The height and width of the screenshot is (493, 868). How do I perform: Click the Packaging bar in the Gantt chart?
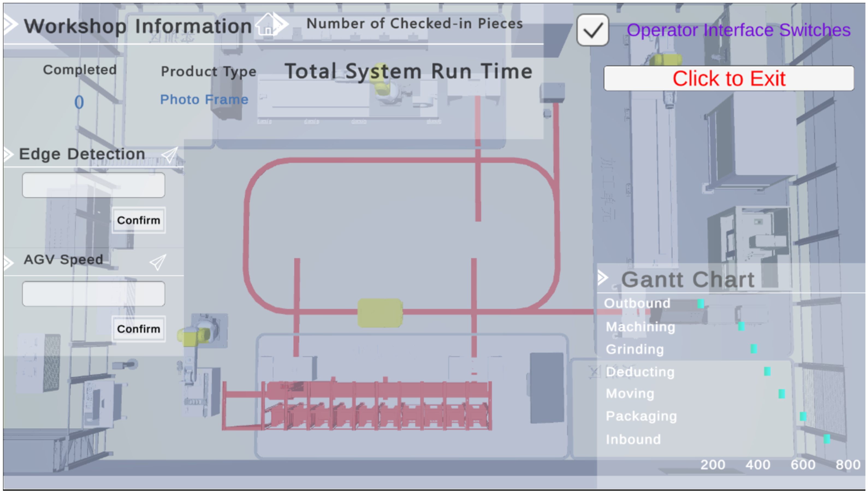[803, 416]
